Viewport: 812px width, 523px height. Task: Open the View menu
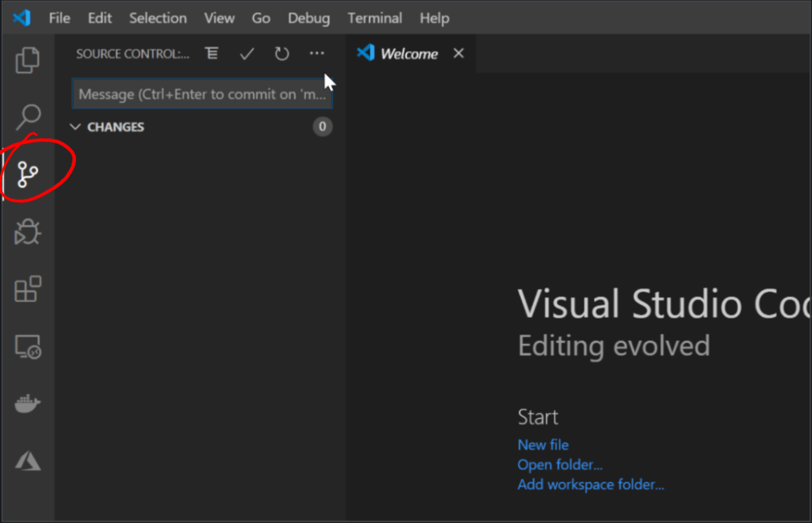[x=219, y=18]
